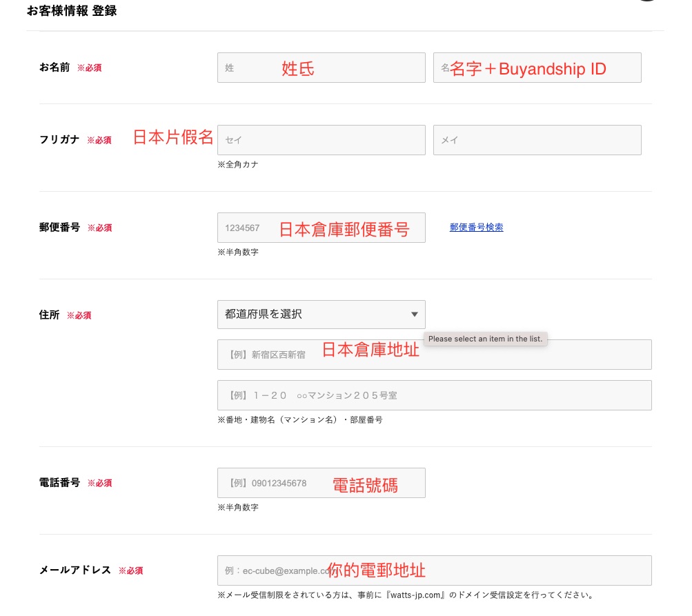Click the お名前 field label
This screenshot has width=692, height=616.
[55, 68]
